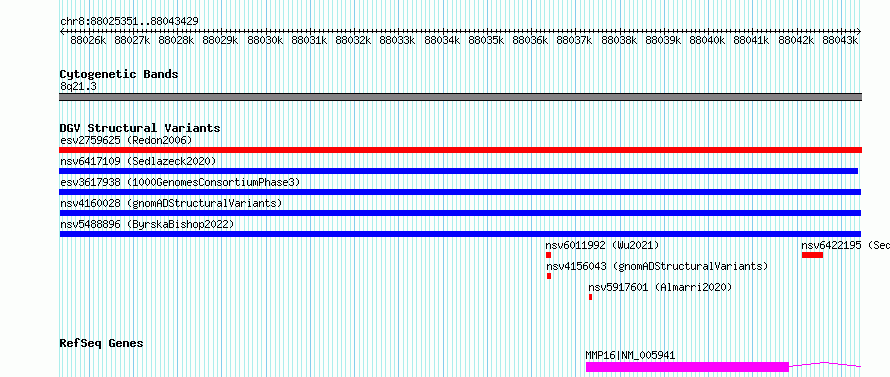
Task: Select the nsv6422195 red variant block
Action: click(x=812, y=255)
